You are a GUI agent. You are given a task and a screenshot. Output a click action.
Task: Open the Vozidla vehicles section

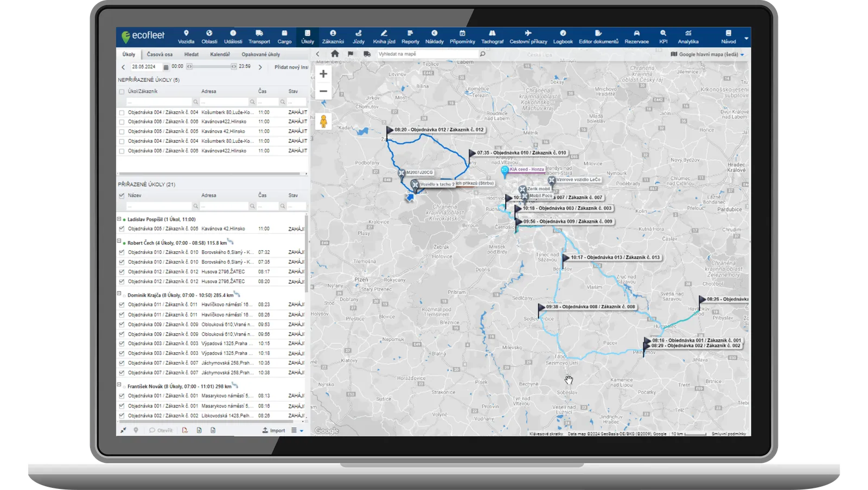(x=186, y=36)
